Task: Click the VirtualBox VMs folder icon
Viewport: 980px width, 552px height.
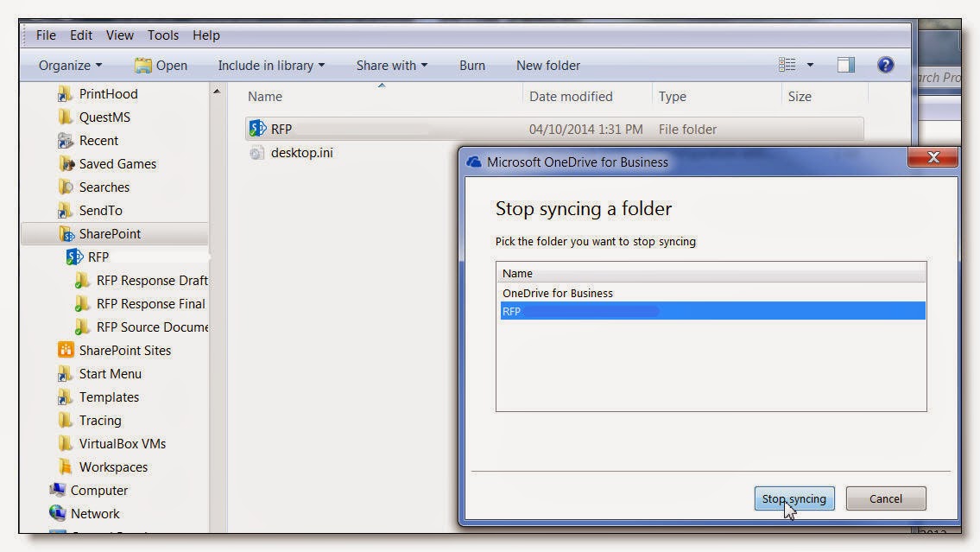Action: pos(65,444)
